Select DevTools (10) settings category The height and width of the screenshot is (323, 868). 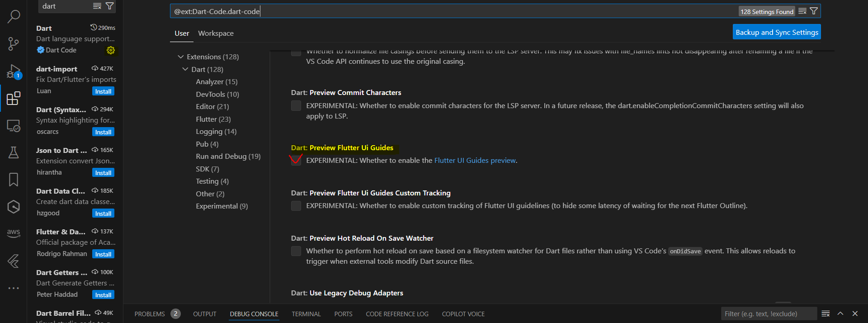(217, 95)
